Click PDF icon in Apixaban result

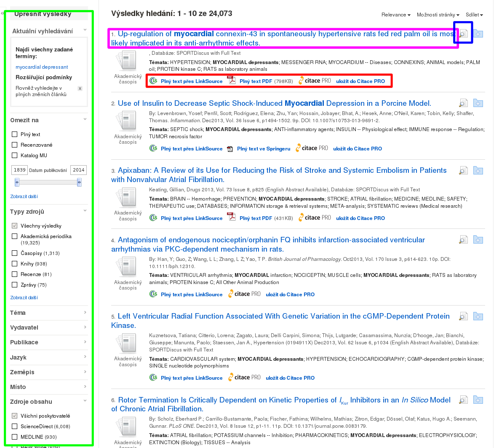coord(231,217)
